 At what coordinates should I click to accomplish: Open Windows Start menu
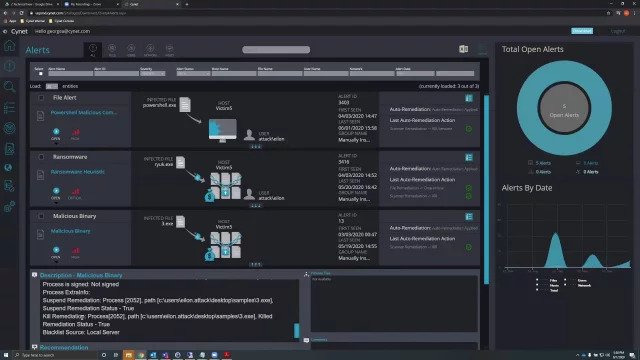pos(6,355)
